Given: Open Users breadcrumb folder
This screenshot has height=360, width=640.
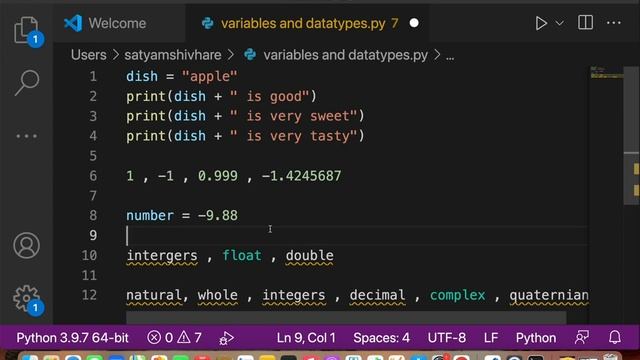Looking at the screenshot, I should tap(89, 55).
